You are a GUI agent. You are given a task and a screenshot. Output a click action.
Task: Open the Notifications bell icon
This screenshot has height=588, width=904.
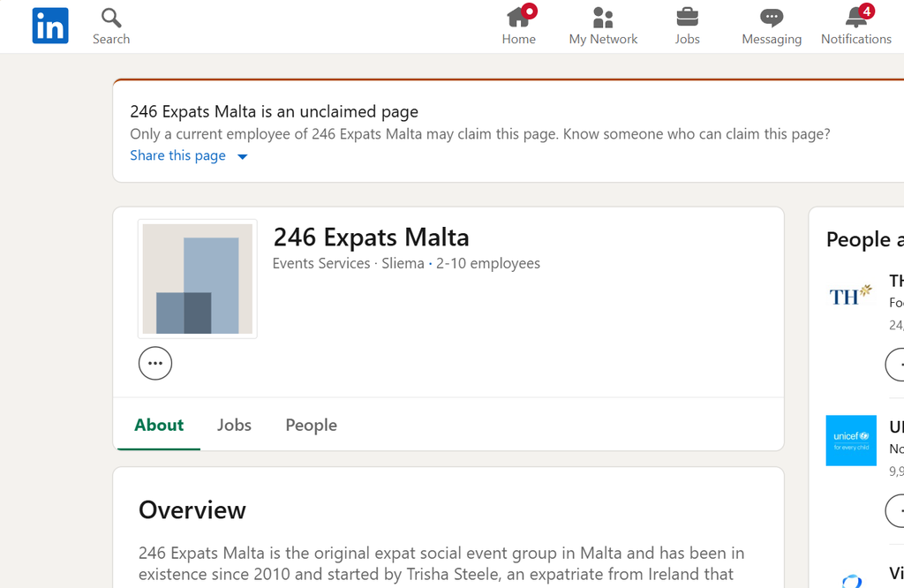[x=856, y=18]
